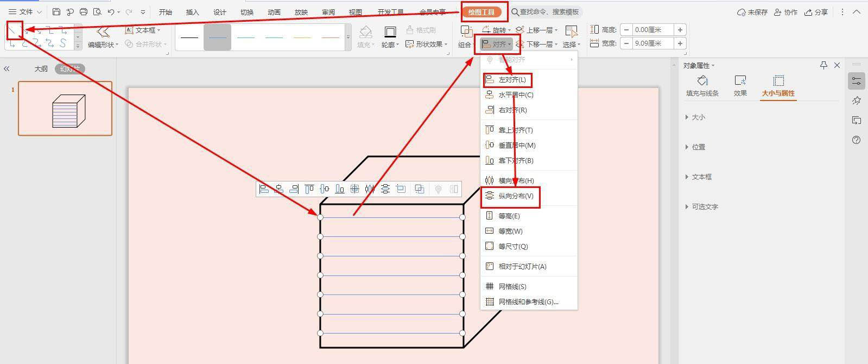This screenshot has width=868, height=364.
Task: Click the 高度 height input field
Action: tap(653, 30)
